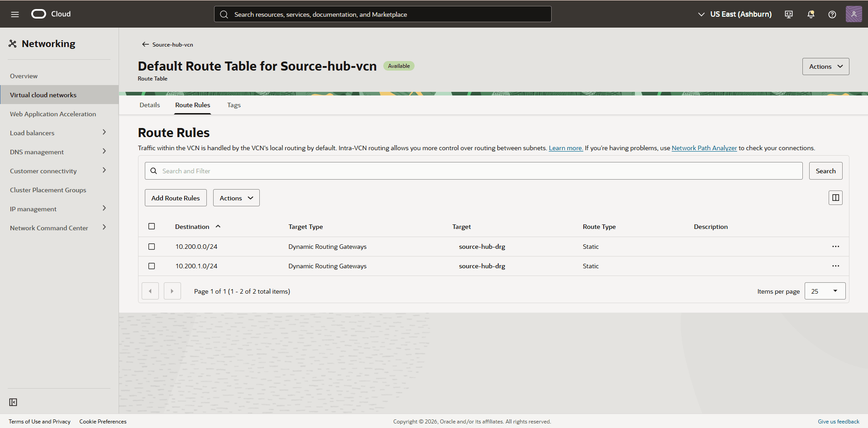Open the table Actions dropdown
868x428 pixels.
236,198
